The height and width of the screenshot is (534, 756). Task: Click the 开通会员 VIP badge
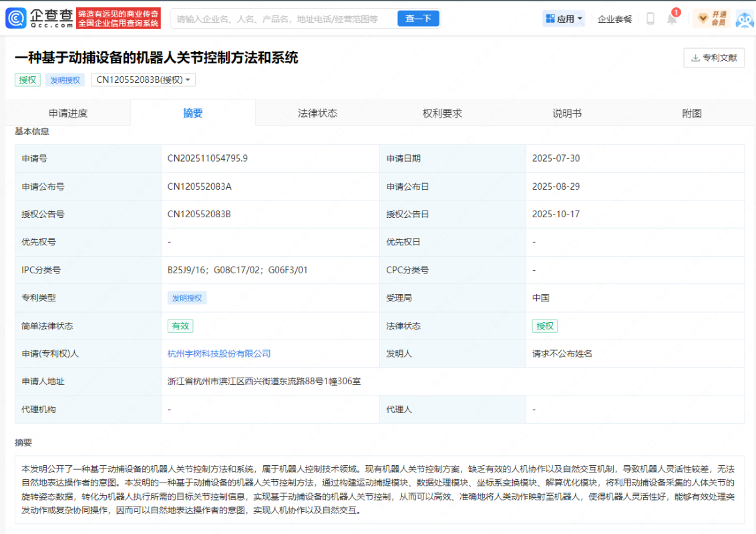click(712, 19)
